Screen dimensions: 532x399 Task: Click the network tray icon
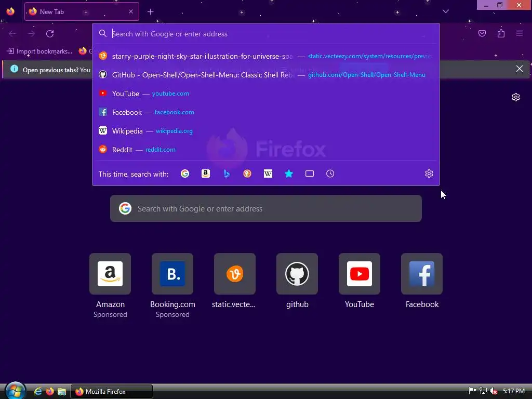(483, 391)
